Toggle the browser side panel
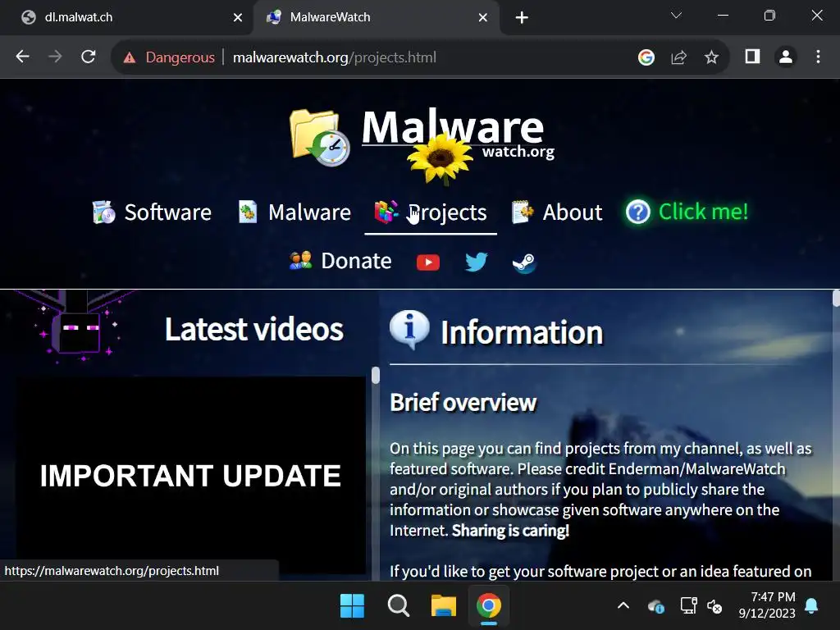This screenshot has width=840, height=630. pos(753,57)
